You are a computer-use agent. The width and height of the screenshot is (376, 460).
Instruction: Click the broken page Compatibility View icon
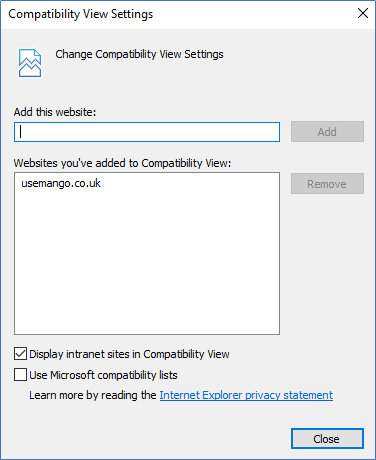click(30, 63)
